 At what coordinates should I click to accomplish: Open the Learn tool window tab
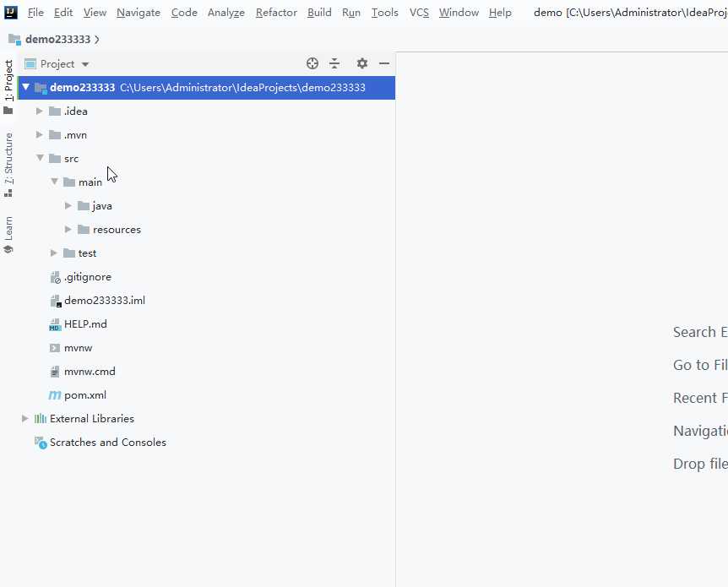coord(8,235)
